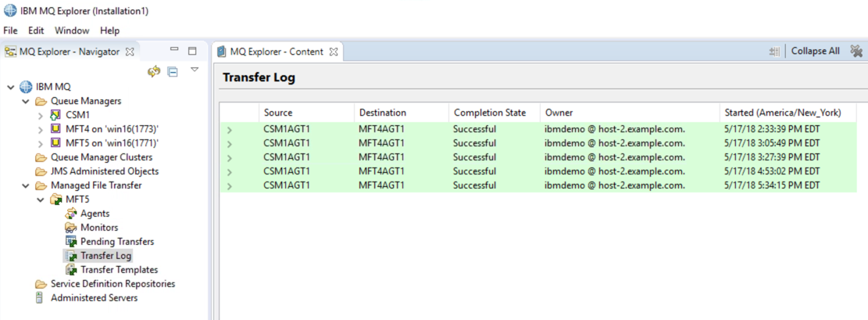
Task: Collapse the MFT5 node under Managed File Transfer
Action: (x=40, y=200)
